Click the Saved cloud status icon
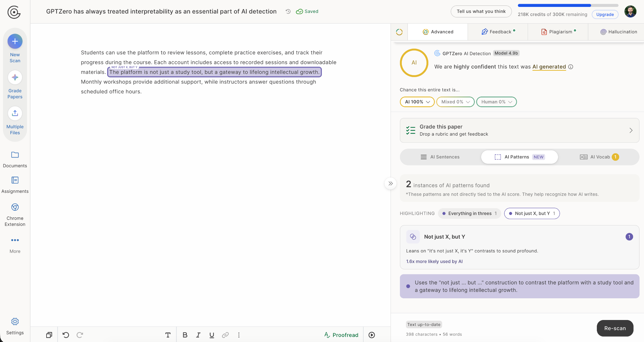The width and height of the screenshot is (644, 342). coord(299,11)
